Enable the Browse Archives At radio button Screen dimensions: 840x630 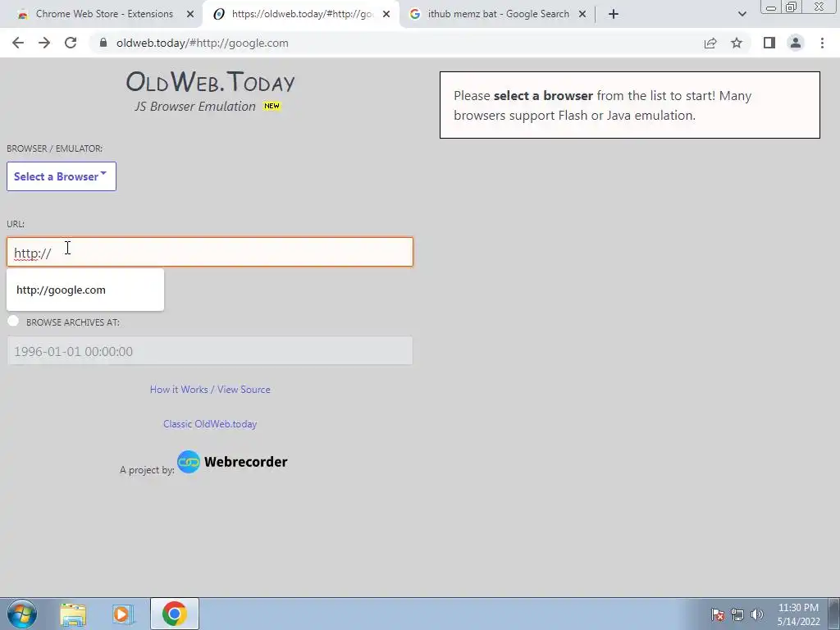(x=13, y=321)
